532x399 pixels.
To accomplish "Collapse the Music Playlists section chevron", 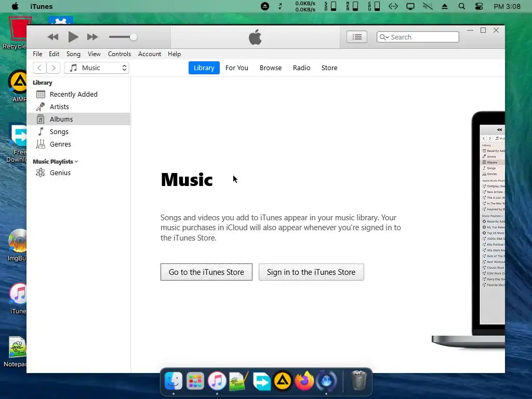I will point(76,162).
